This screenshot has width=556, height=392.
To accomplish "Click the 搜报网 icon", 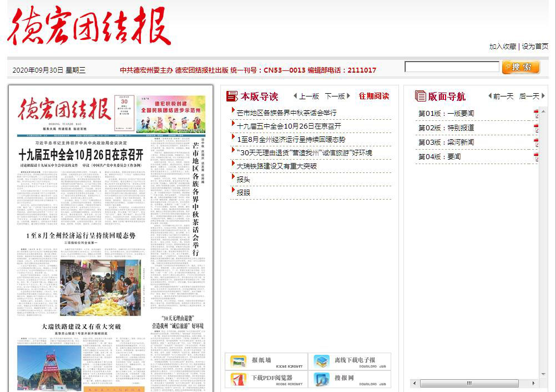I will [322, 379].
